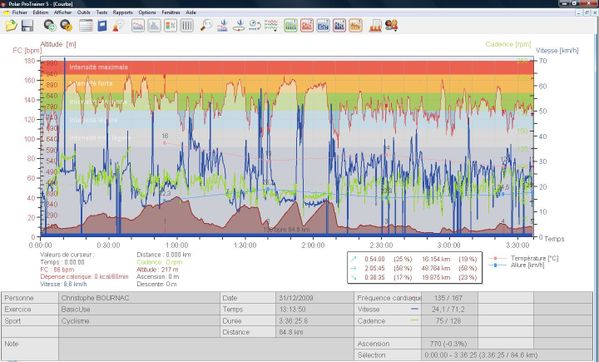Click the green Cadence line color swatch
Screen dimensions: 599x362
click(415, 320)
